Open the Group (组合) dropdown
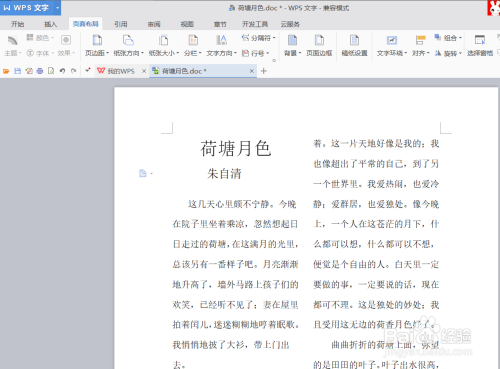This screenshot has width=500, height=369. click(448, 38)
